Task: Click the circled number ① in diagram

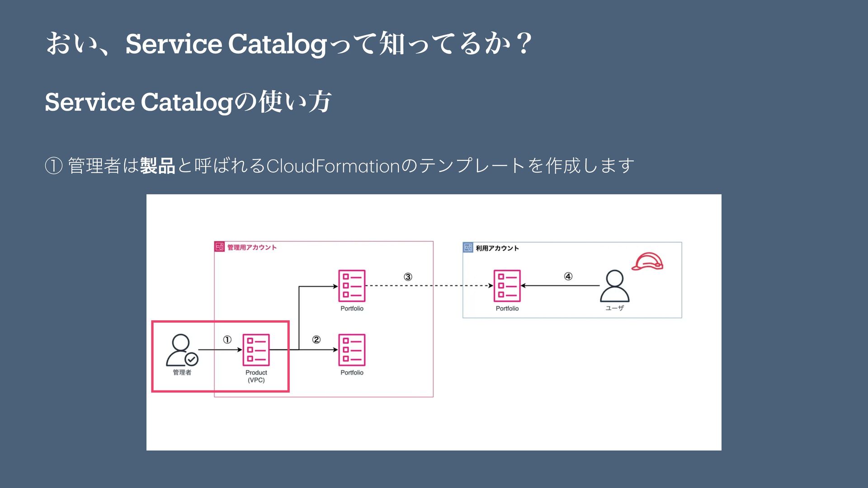Action: [227, 339]
